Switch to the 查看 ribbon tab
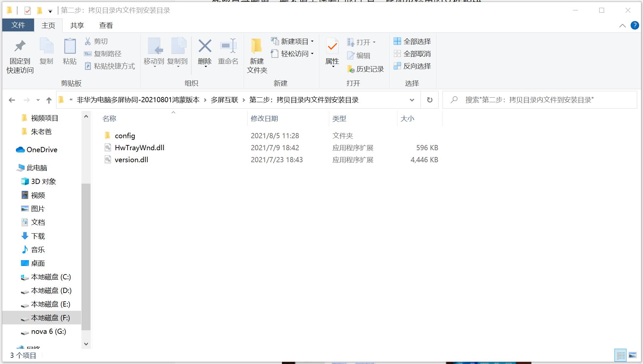 pyautogui.click(x=106, y=25)
